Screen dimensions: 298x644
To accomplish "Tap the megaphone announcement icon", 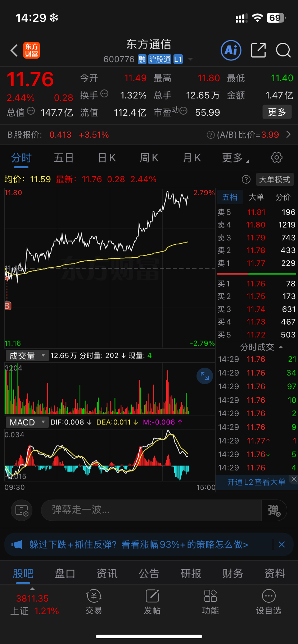I will pos(17,544).
